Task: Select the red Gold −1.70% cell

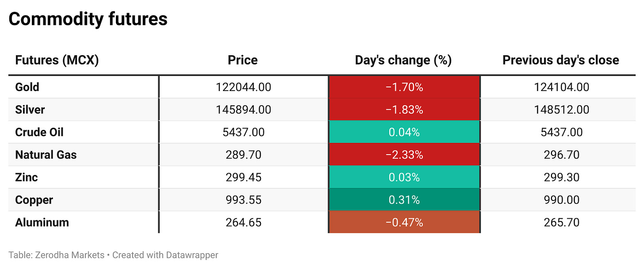Action: (404, 87)
